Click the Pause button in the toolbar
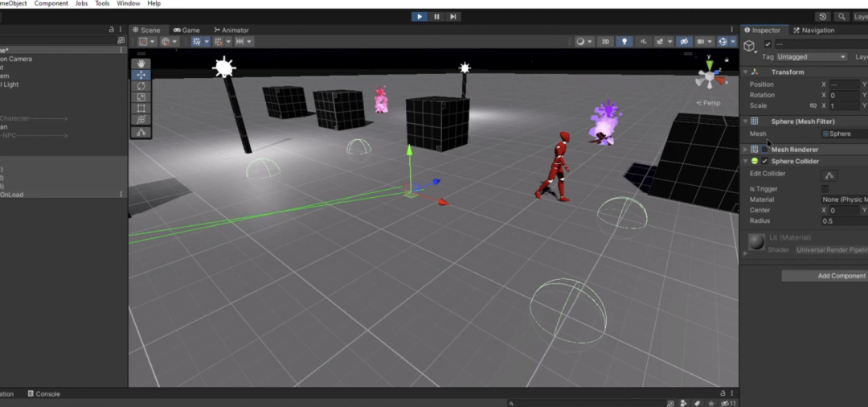The width and height of the screenshot is (868, 407). tap(436, 16)
